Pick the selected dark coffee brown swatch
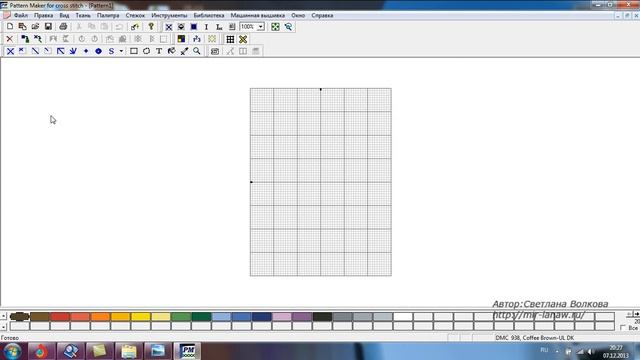 pyautogui.click(x=20, y=316)
